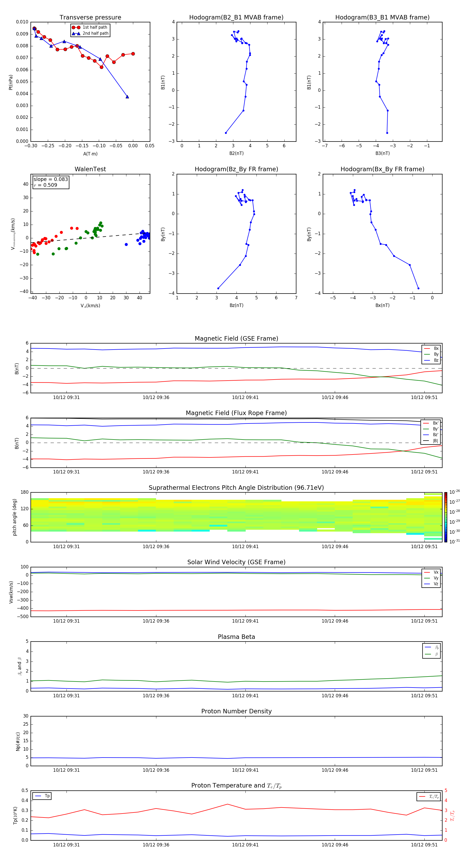Click the "A(T·m)" x-axis label
Viewport: 473px width, 868px height.
90,154
